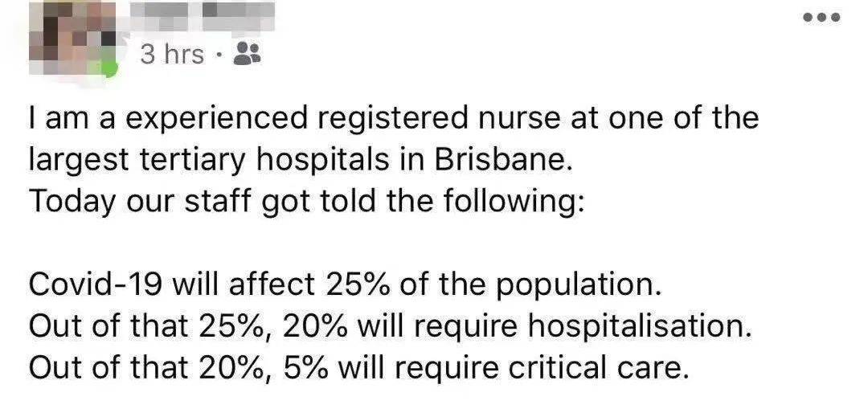868x413 pixels.
Task: Click the word 'hospitalisation' in the post
Action: 636,328
